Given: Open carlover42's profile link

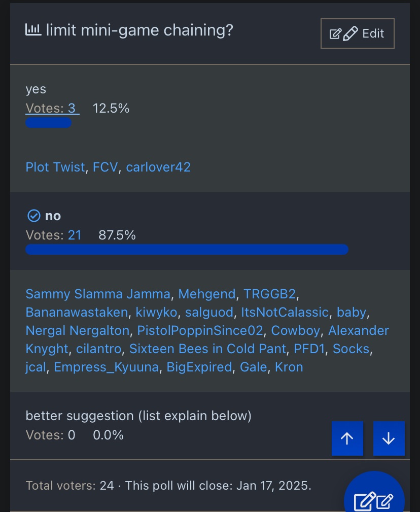Looking at the screenshot, I should pyautogui.click(x=158, y=167).
